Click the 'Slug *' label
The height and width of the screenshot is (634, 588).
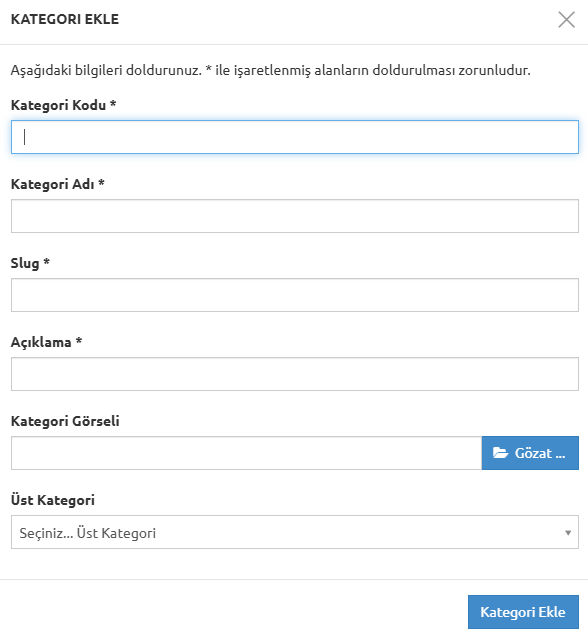point(30,263)
